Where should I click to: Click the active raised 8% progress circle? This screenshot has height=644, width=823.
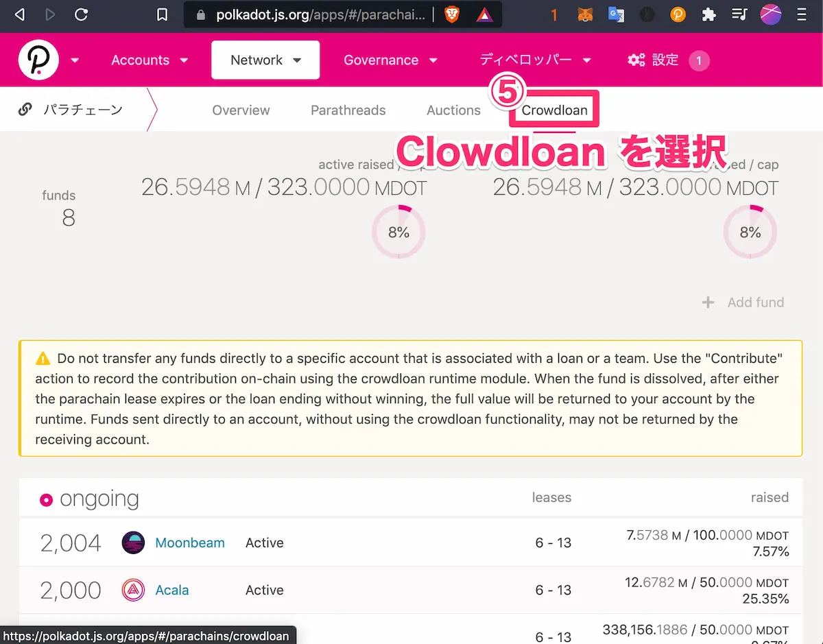point(398,232)
